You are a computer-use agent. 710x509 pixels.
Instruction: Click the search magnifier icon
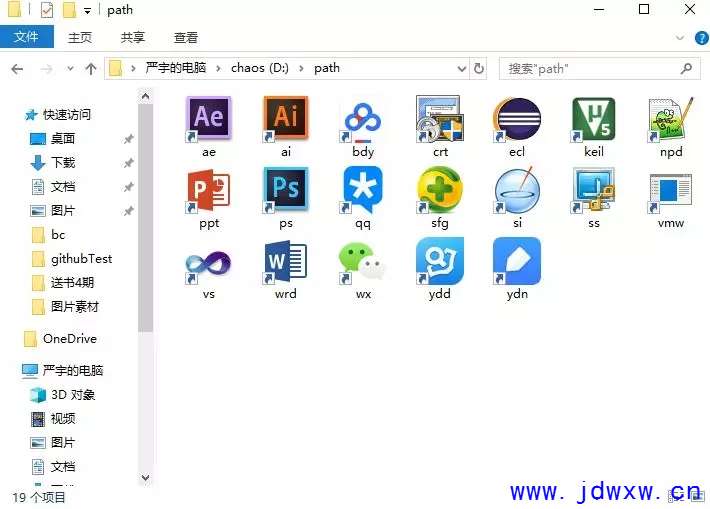click(x=686, y=68)
